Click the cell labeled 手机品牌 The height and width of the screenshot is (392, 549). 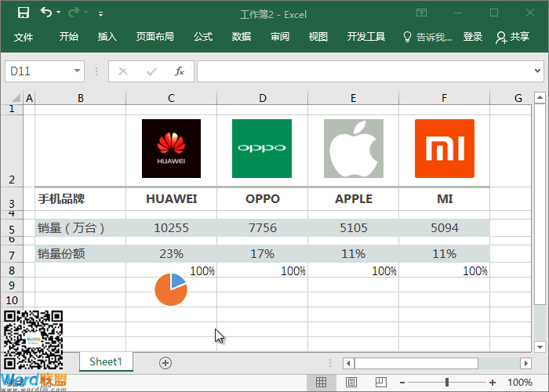80,199
